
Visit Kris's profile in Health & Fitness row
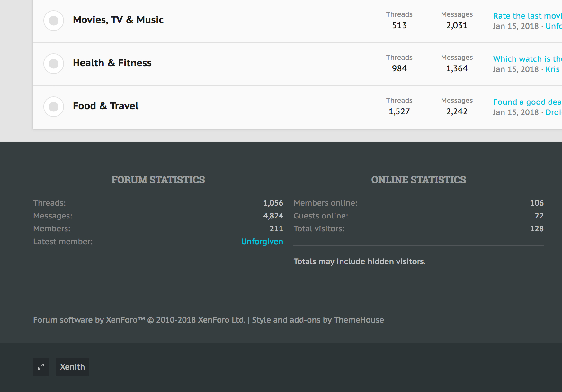coord(552,69)
